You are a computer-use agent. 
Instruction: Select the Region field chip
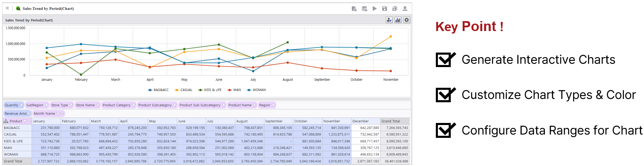pyautogui.click(x=265, y=105)
